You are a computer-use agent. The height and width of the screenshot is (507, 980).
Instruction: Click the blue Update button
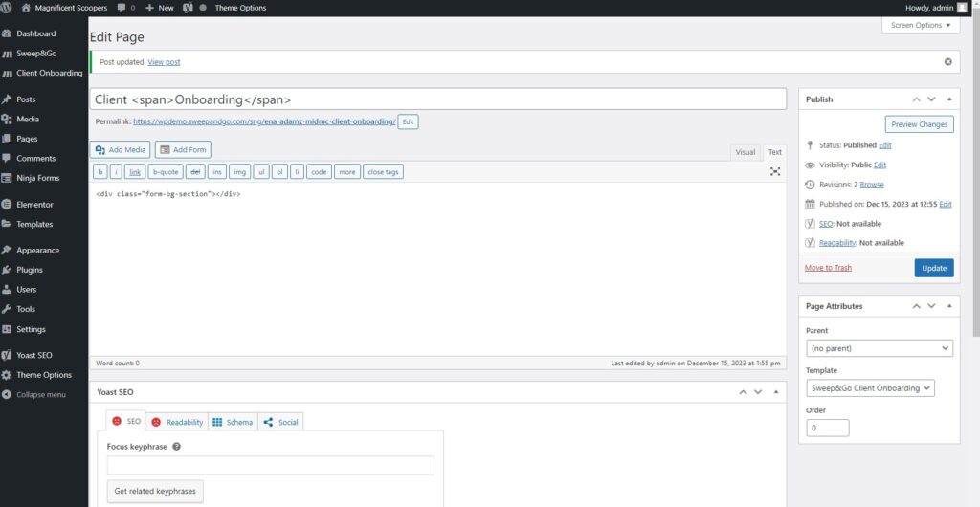tap(933, 268)
